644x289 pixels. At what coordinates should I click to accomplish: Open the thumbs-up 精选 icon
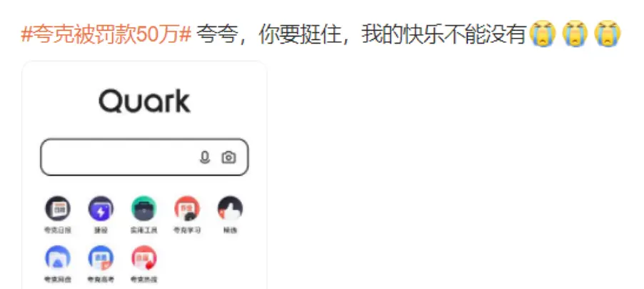[x=230, y=208]
